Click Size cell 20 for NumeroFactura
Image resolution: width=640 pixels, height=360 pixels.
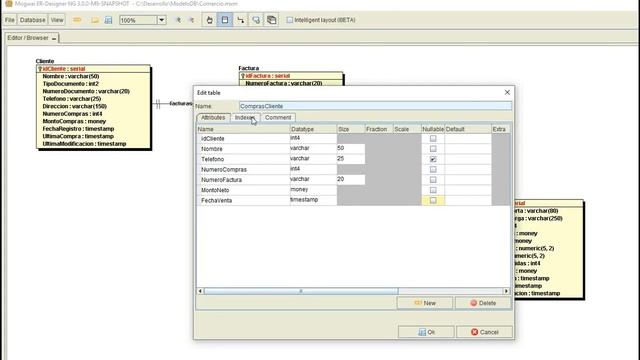(x=351, y=179)
